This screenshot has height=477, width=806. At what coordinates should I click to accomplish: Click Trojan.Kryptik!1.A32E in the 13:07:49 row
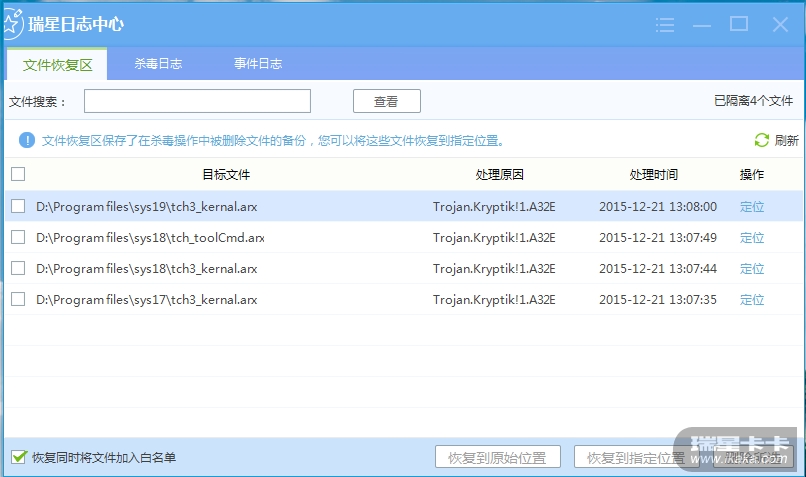tap(494, 237)
